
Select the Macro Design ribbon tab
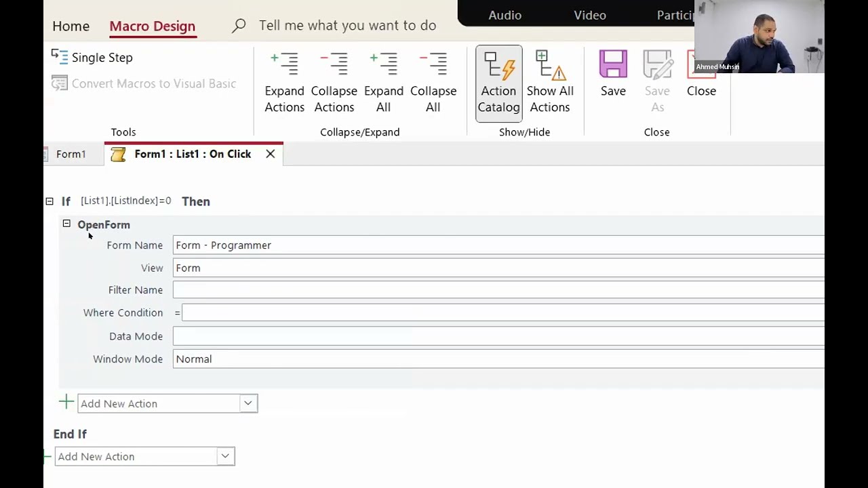(x=152, y=26)
